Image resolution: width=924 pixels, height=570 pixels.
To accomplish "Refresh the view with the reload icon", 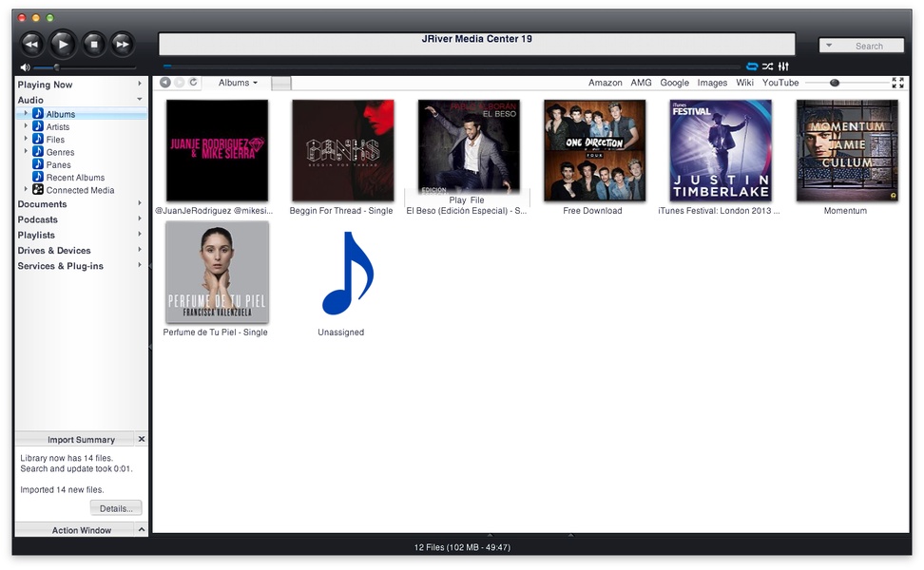I will click(x=193, y=83).
